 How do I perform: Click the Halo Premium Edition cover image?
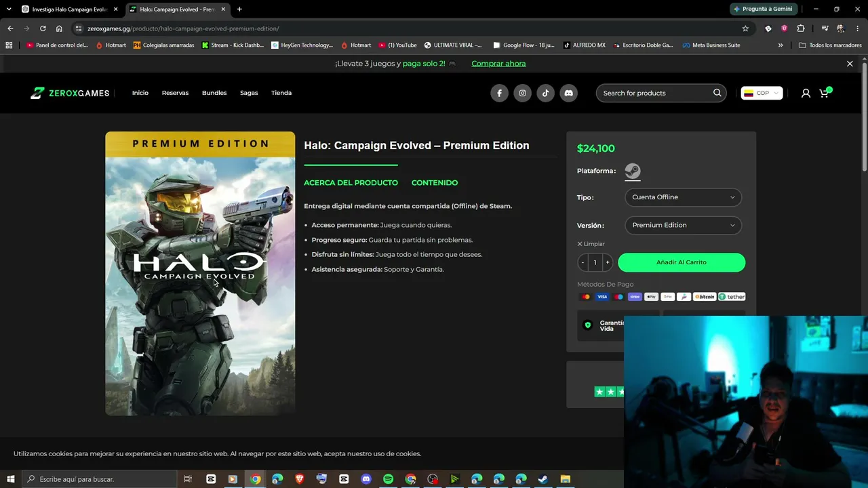tap(200, 273)
